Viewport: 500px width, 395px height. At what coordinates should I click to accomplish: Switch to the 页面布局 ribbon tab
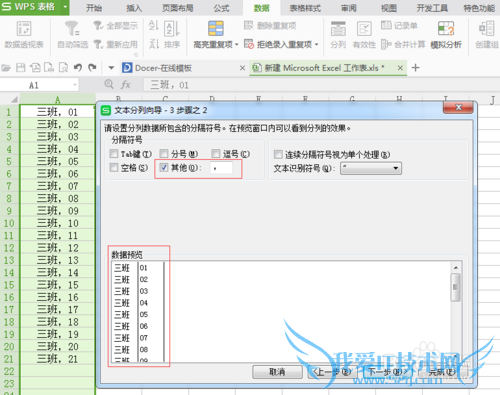pyautogui.click(x=178, y=8)
